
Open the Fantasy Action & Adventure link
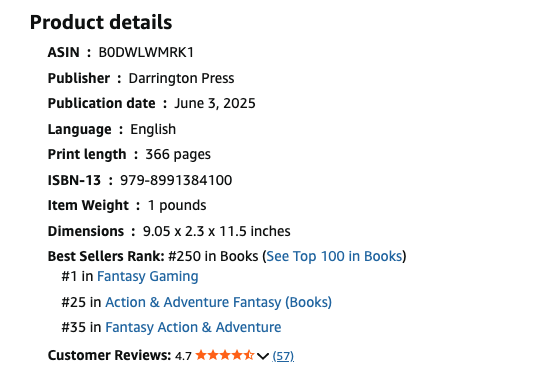click(193, 327)
